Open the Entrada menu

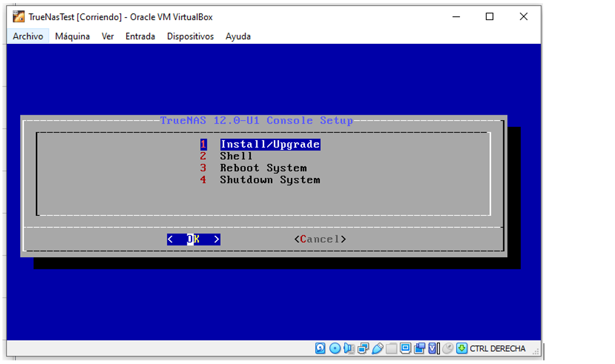[x=140, y=37]
